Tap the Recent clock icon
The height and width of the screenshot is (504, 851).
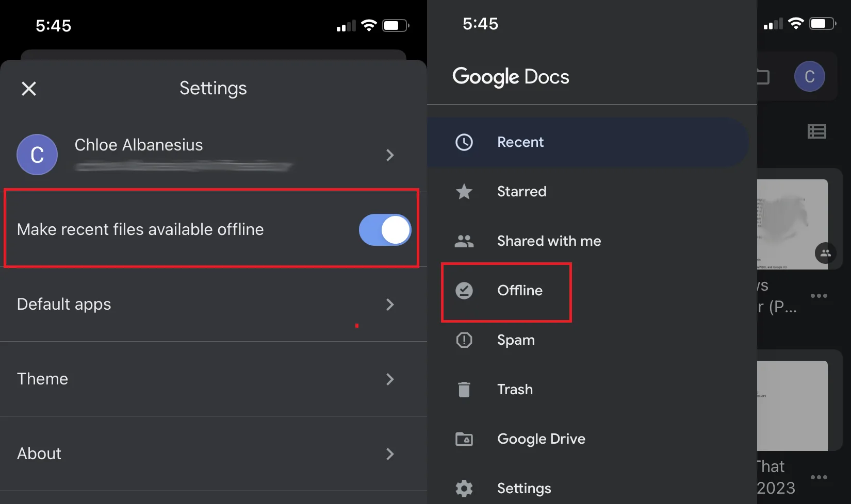coord(464,142)
